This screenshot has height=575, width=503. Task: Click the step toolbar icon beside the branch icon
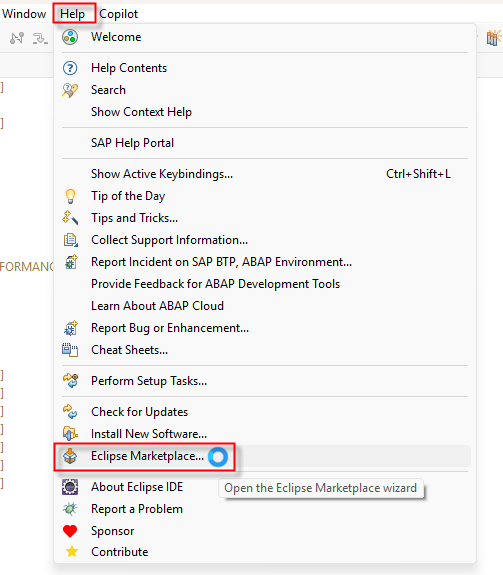[x=40, y=38]
